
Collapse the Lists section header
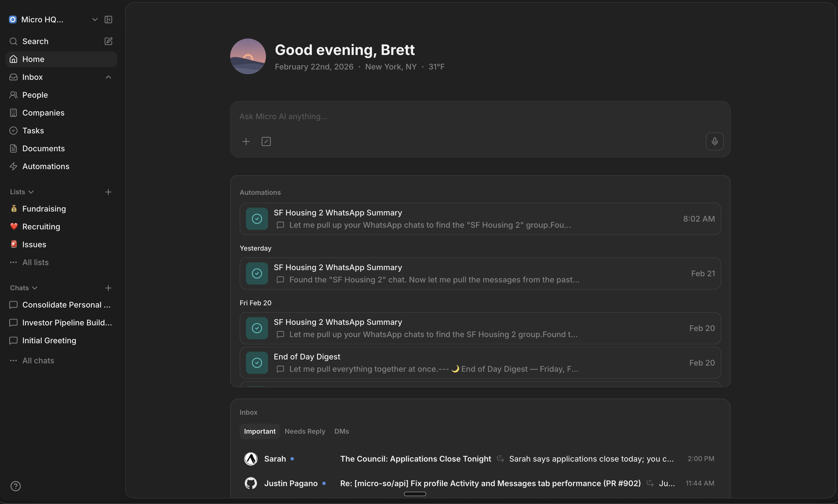(22, 192)
